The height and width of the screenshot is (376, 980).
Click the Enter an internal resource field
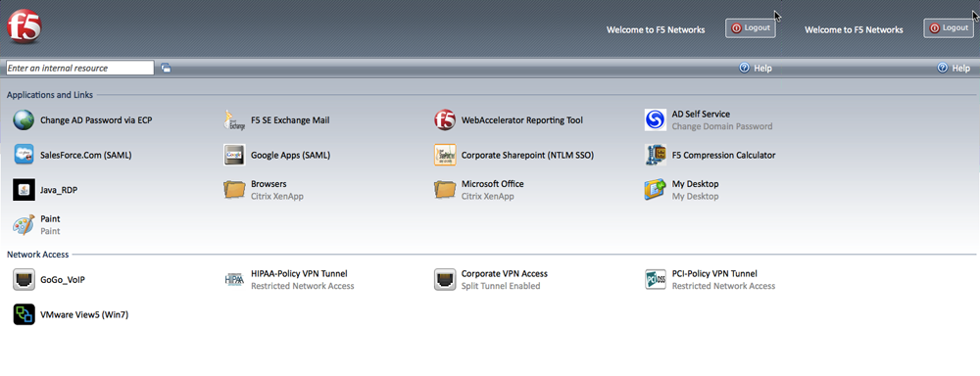point(80,69)
